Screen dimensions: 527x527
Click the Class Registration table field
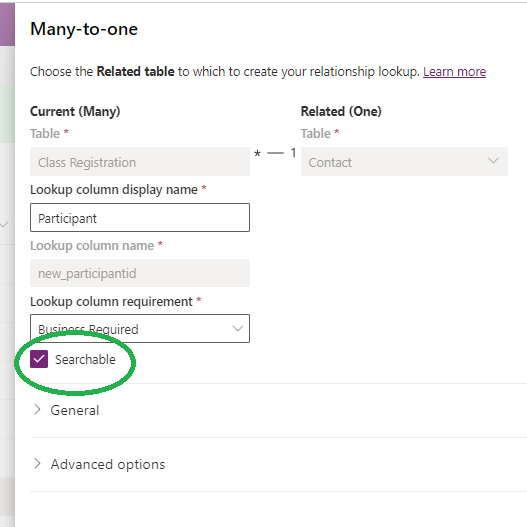click(x=140, y=161)
